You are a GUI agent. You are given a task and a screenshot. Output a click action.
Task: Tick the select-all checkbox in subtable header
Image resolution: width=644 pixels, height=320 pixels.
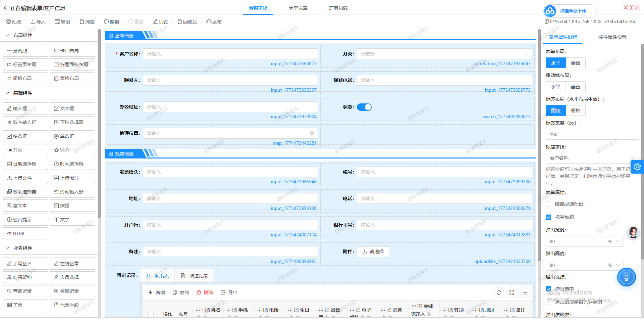(151, 314)
